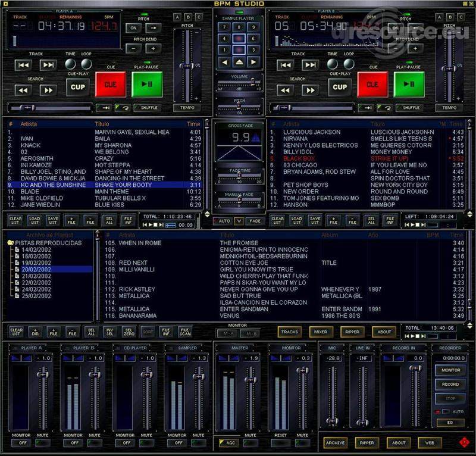Screen dimensions: 476x456
Task: Open the ARCHIVE section button
Action: pos(336,443)
